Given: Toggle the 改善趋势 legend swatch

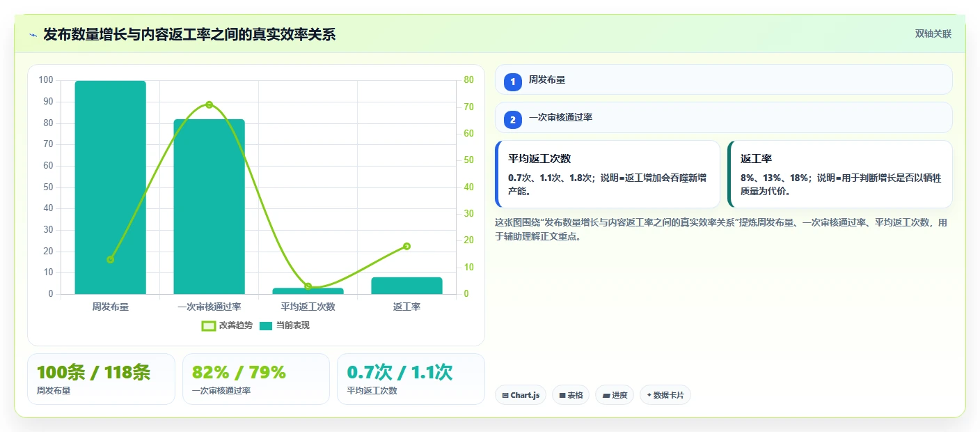Looking at the screenshot, I should [x=209, y=325].
